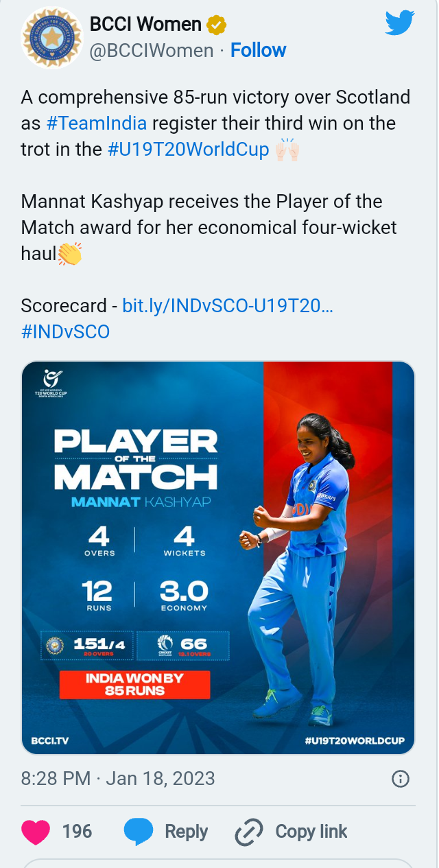Open the #INDvSCO hashtag
Image resolution: width=439 pixels, height=868 pixels.
[x=65, y=331]
